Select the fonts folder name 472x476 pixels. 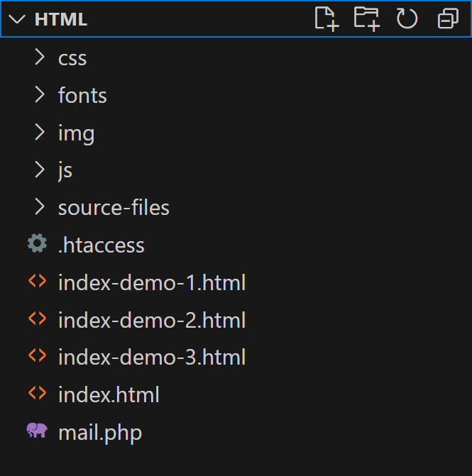click(x=82, y=95)
